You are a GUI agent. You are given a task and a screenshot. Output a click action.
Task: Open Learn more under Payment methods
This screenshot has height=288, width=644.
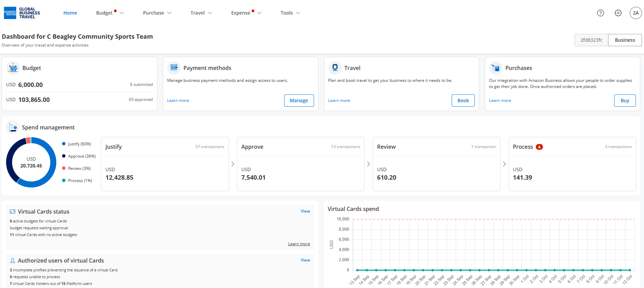[178, 101]
